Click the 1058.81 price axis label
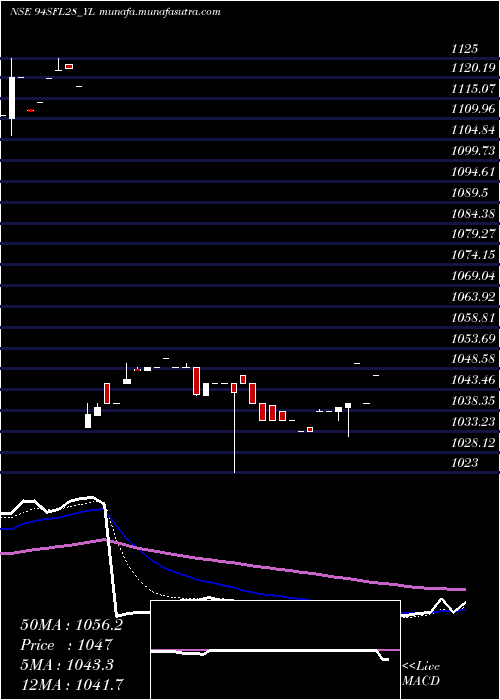 473,317
